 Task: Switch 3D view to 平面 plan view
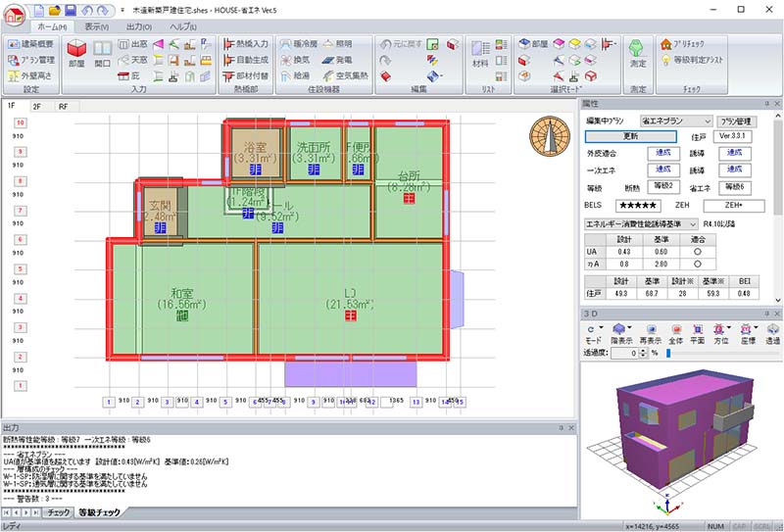(x=697, y=333)
